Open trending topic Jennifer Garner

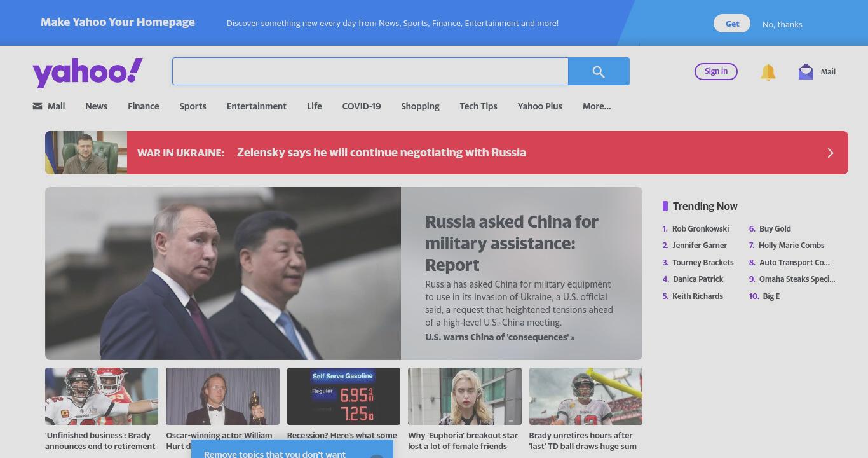pos(700,246)
